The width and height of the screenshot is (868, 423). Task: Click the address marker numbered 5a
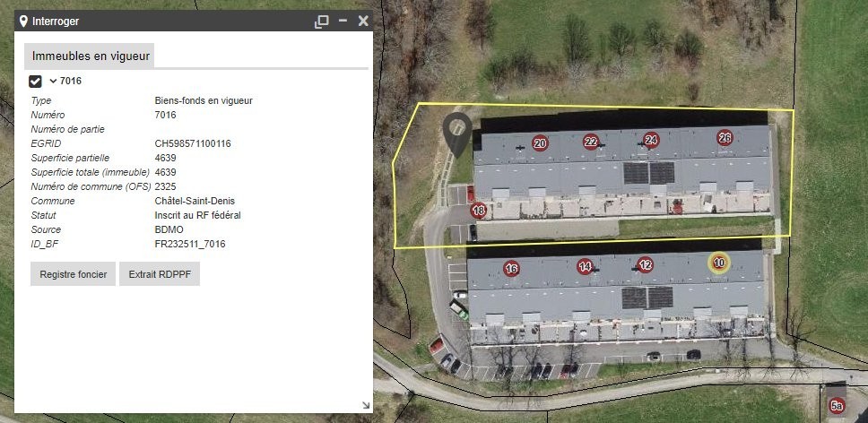(x=837, y=407)
